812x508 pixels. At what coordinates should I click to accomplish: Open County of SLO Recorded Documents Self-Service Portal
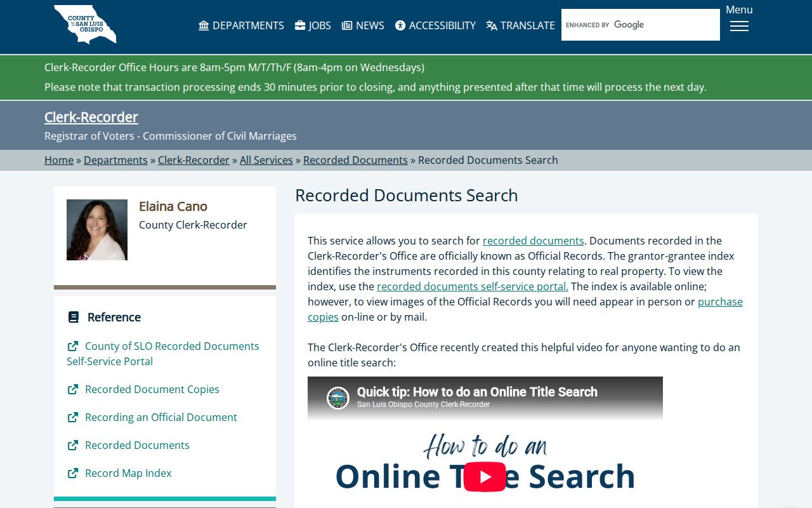point(163,354)
